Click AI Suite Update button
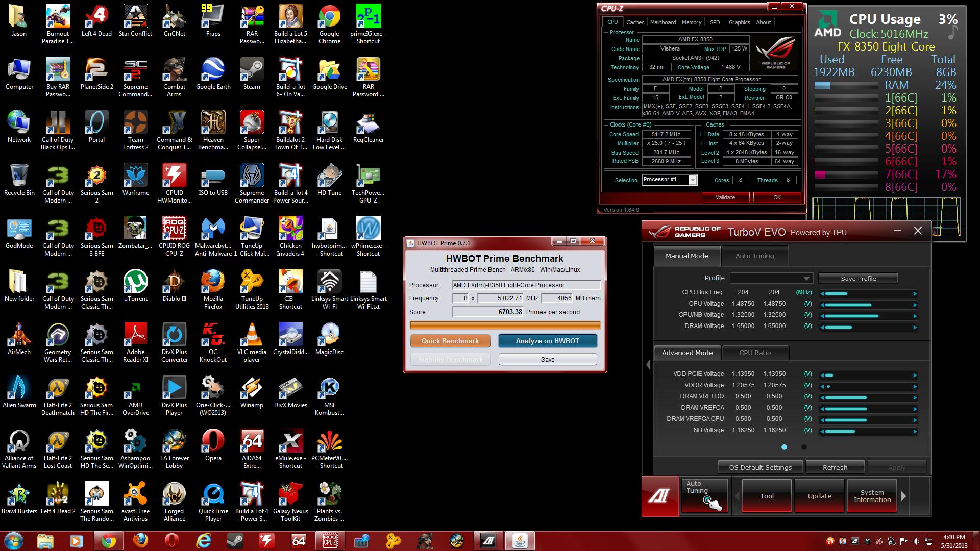 coord(819,496)
